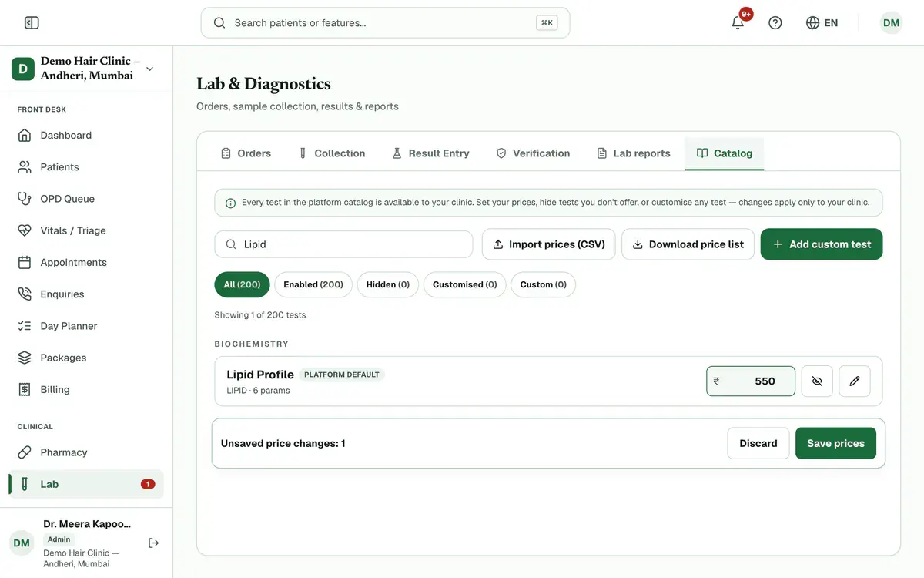Filter by Enabled (200) tests
The width and height of the screenshot is (924, 578).
(x=313, y=284)
